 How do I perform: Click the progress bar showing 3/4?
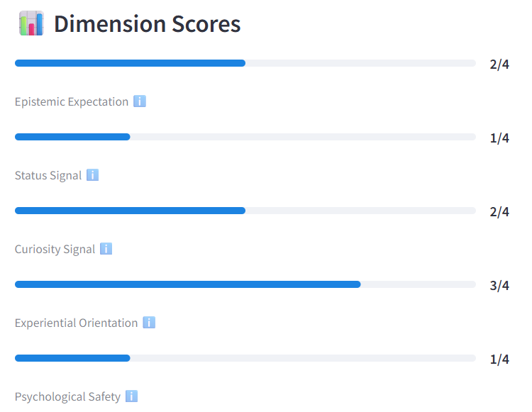click(245, 284)
